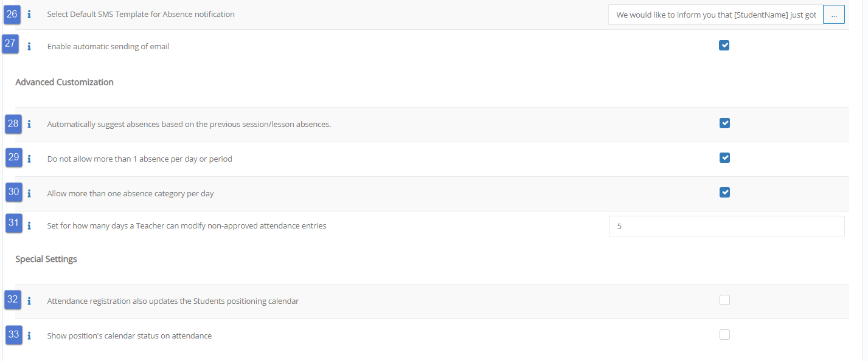View info on absence category per day
Screen dimensions: 868x361
coord(29,194)
